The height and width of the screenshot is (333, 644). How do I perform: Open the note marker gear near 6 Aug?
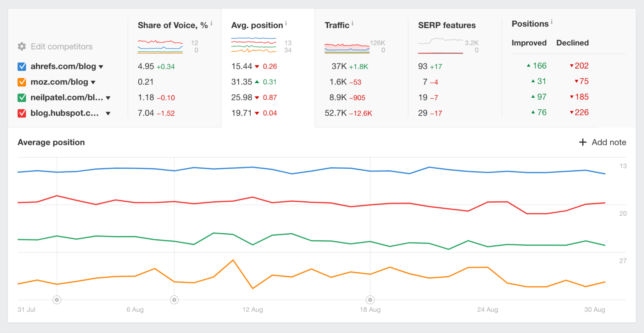[x=174, y=300]
